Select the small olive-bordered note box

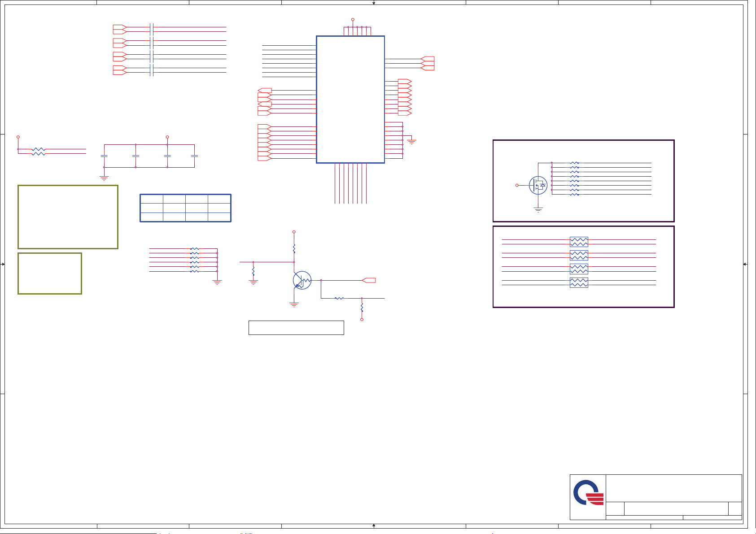50,274
